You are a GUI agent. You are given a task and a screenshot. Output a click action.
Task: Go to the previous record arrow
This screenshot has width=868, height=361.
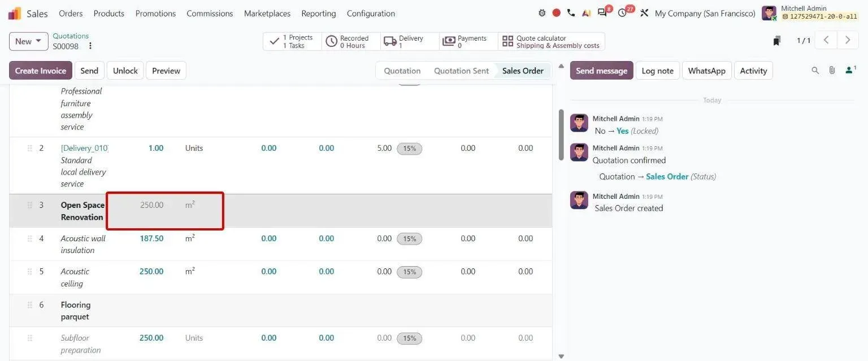(x=826, y=40)
